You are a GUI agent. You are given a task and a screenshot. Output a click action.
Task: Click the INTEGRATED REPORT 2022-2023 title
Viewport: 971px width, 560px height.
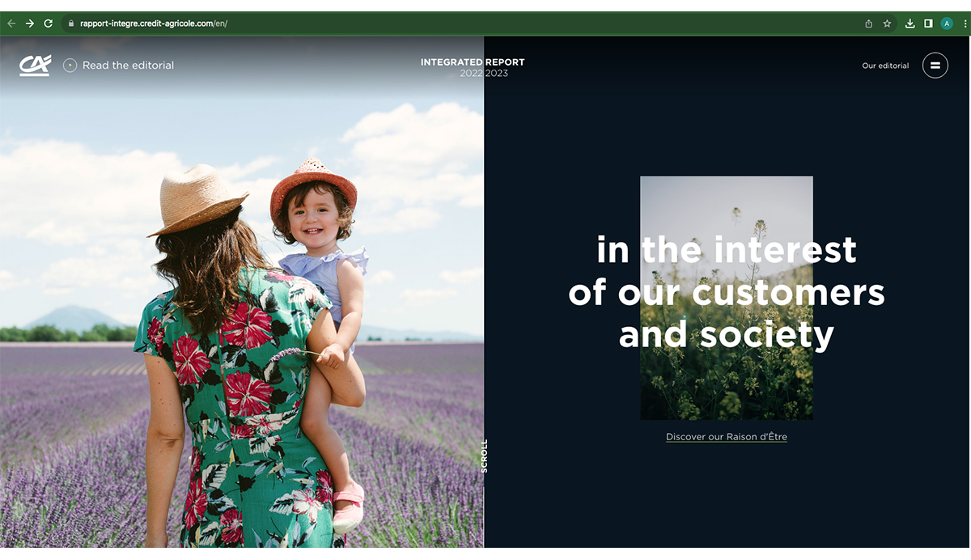(473, 67)
